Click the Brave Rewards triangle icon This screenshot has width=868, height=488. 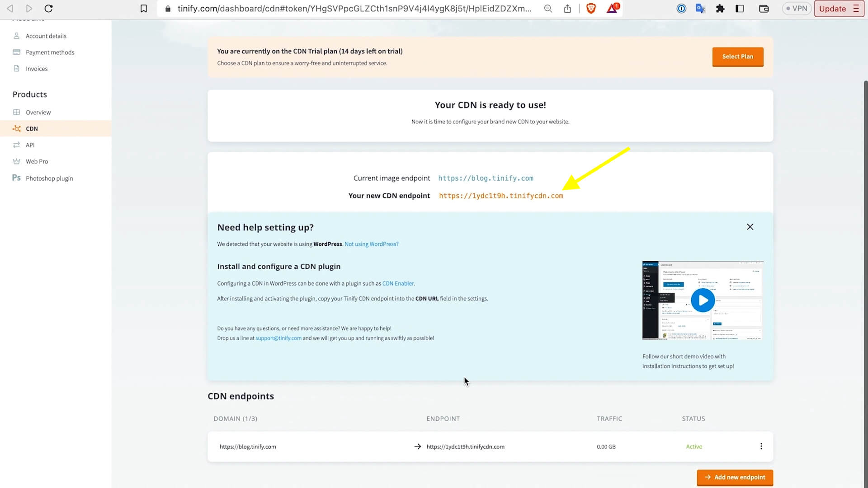pos(612,8)
